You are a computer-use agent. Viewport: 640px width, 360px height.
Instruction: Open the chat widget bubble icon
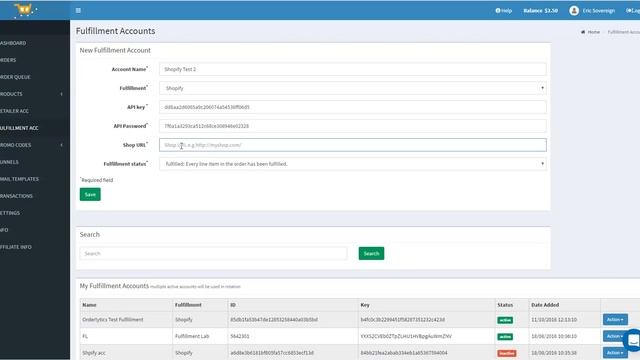pos(633,340)
